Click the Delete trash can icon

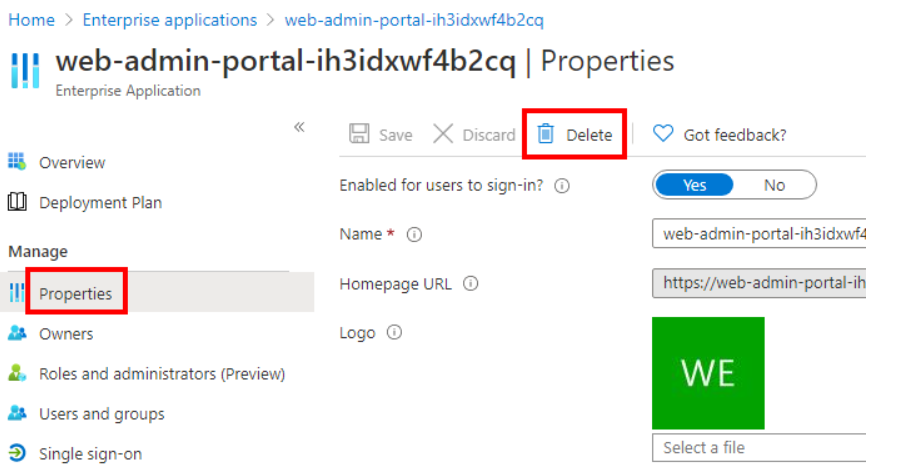(546, 134)
